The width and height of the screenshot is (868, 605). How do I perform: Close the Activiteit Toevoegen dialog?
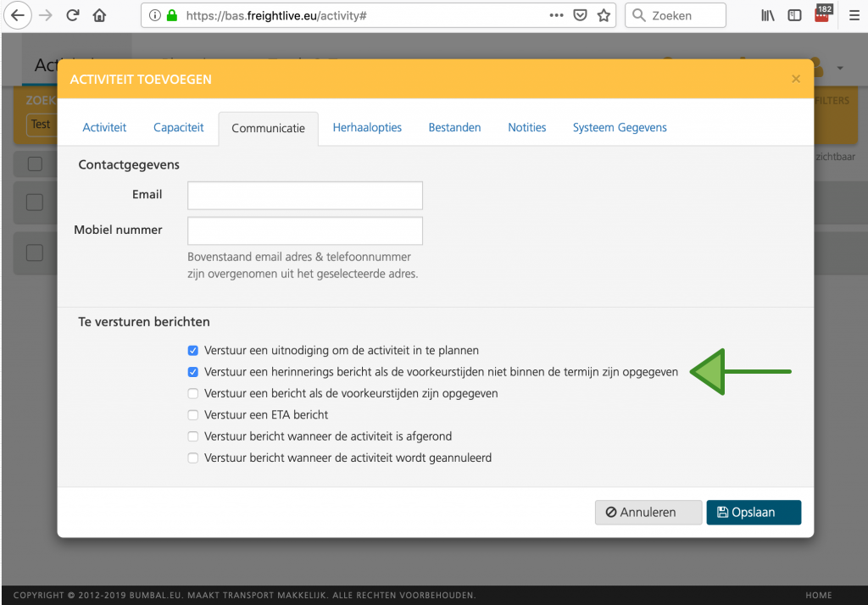pyautogui.click(x=795, y=79)
